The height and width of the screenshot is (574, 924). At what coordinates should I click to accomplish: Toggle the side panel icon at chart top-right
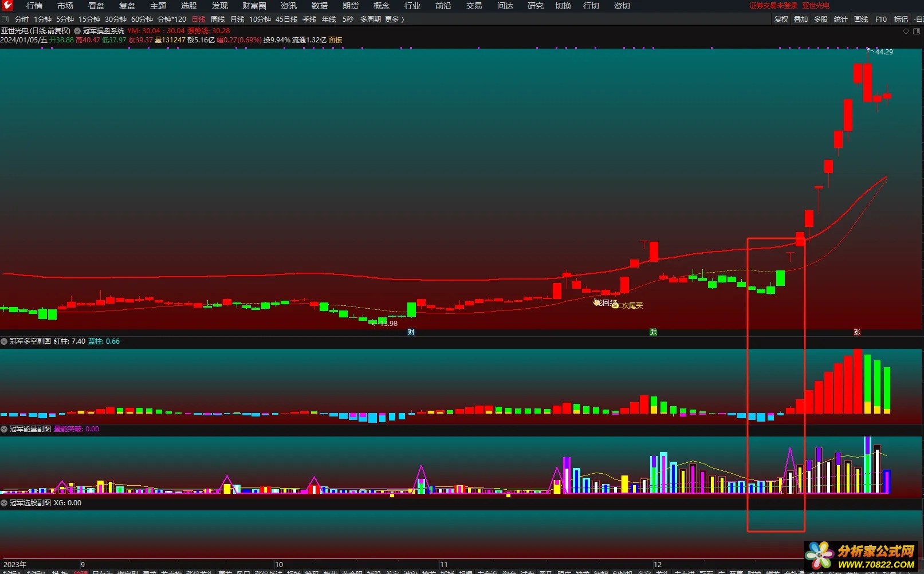pos(918,31)
